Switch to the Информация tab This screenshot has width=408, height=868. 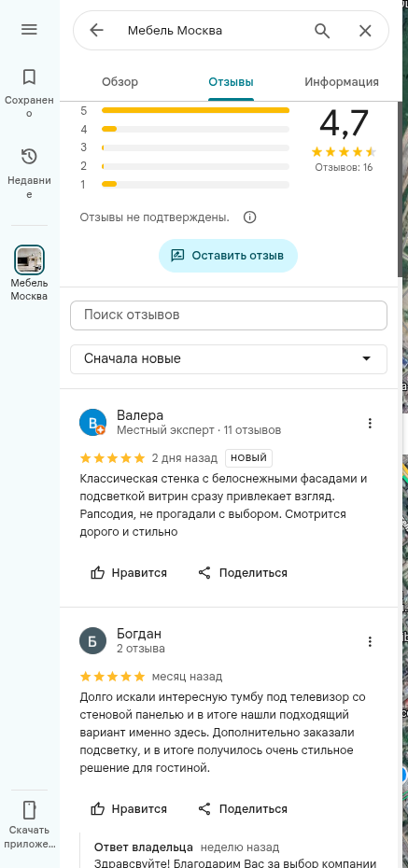[342, 82]
